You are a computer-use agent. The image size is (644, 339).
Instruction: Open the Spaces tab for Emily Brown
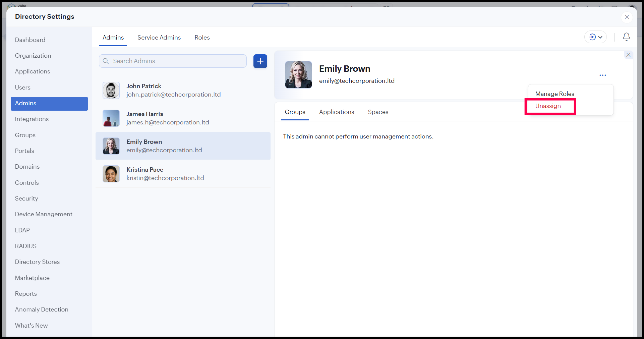(378, 112)
